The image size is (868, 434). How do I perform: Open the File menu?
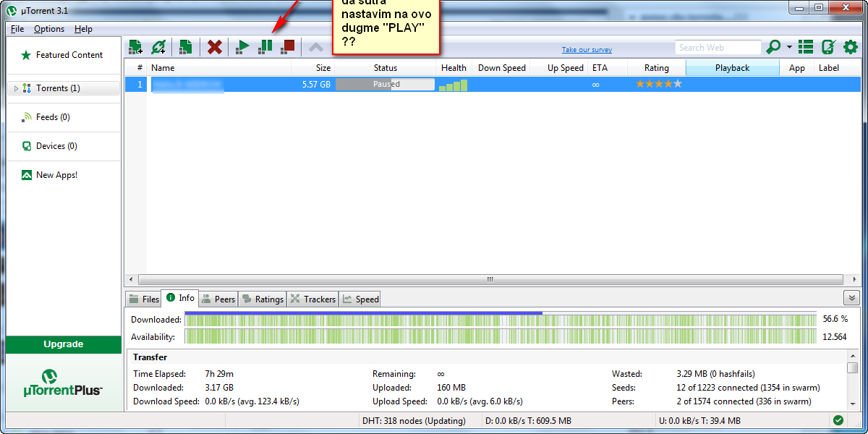pos(17,29)
